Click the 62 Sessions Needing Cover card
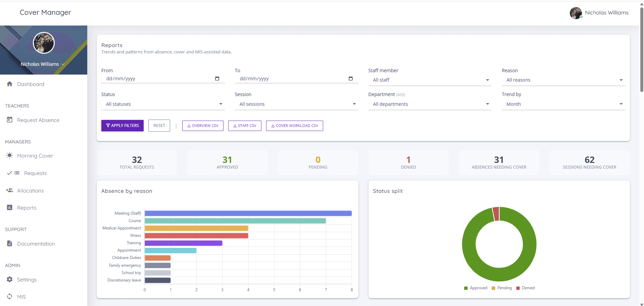 pos(590,163)
